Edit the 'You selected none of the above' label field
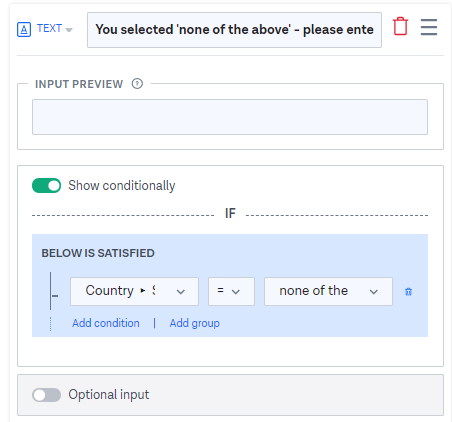This screenshot has height=422, width=452. point(234,30)
